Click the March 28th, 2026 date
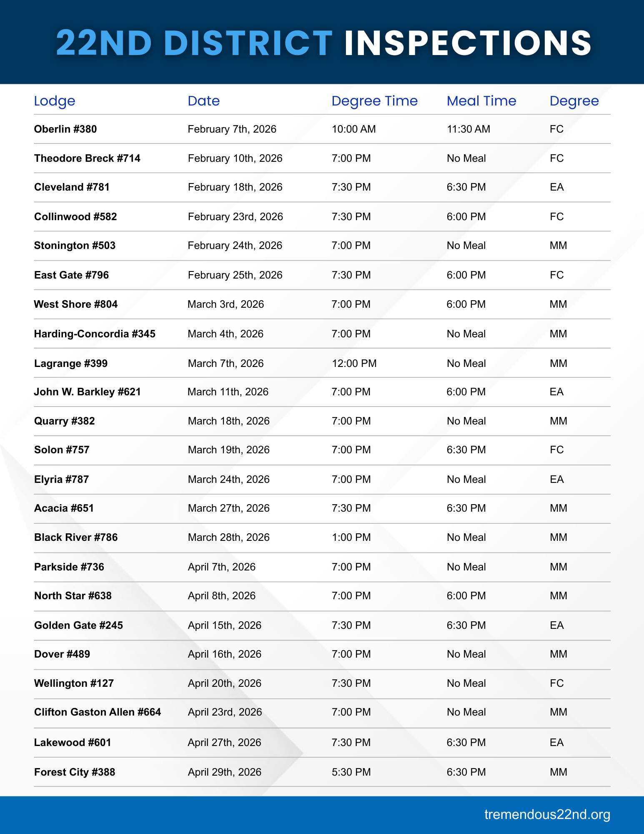 [x=228, y=538]
